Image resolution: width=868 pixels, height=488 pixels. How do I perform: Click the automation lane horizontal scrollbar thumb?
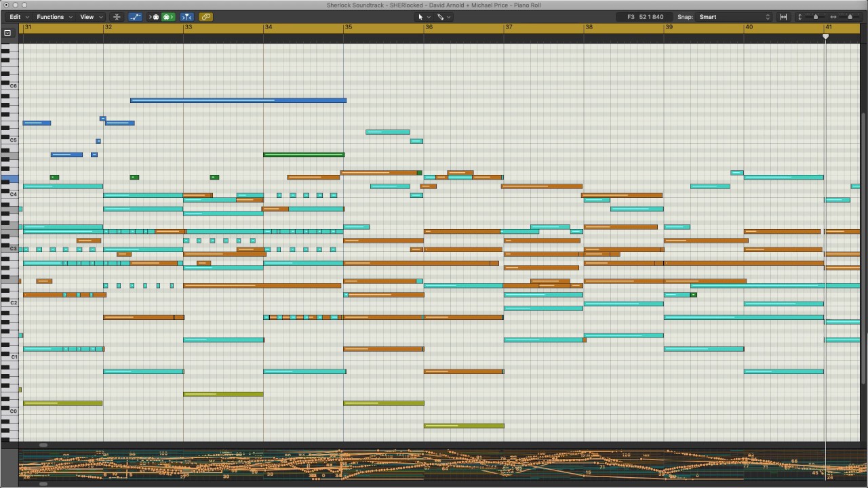[x=43, y=484]
